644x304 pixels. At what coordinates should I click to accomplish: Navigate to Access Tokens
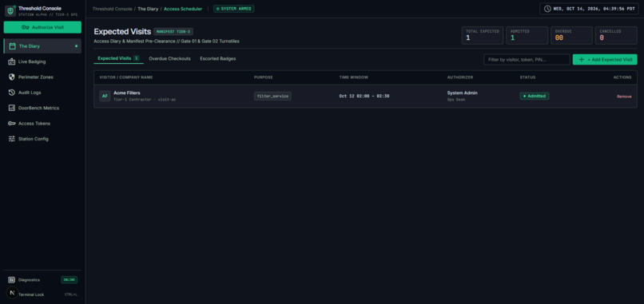coord(42,124)
